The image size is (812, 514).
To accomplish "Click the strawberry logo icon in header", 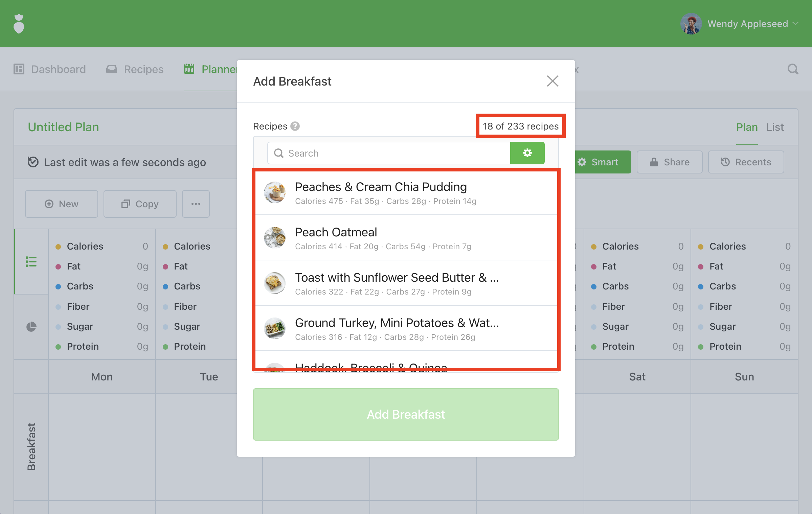I will coord(19,24).
